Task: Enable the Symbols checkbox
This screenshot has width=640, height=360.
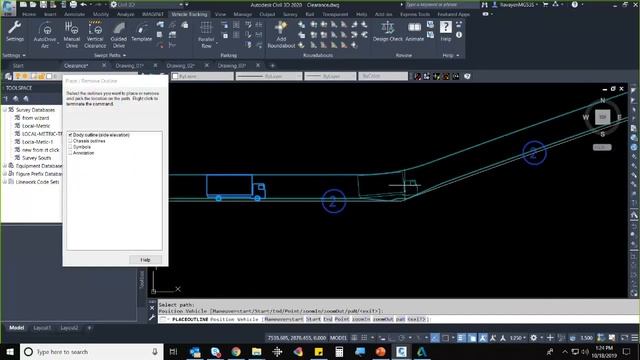Action: tap(70, 147)
